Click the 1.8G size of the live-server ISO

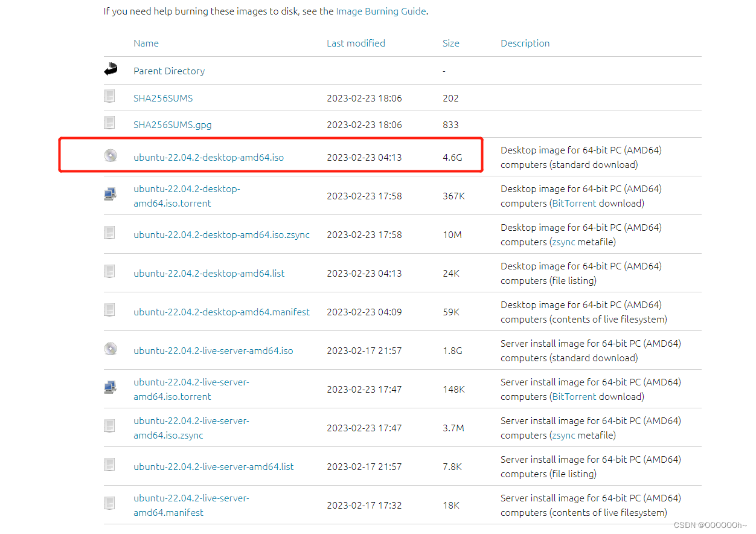pos(452,351)
